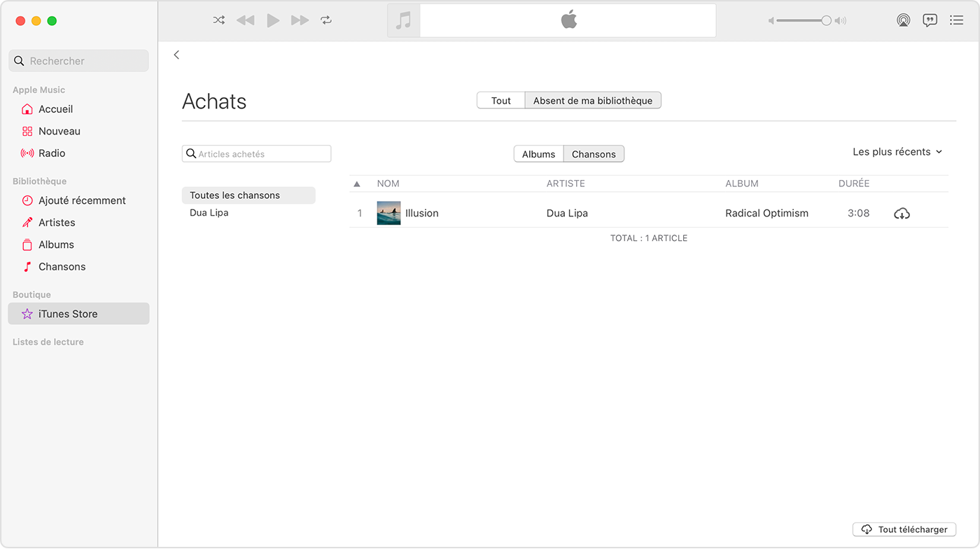
Task: Switch to the Tout tab
Action: (x=500, y=100)
